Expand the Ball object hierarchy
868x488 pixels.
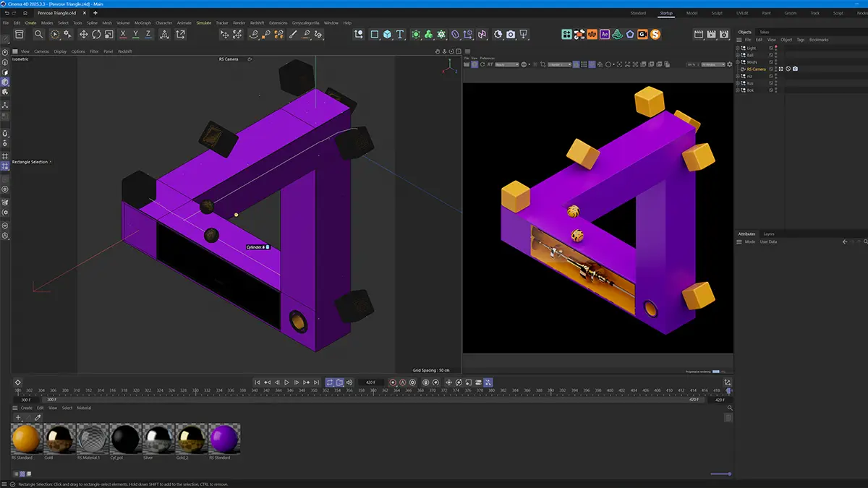pos(738,55)
